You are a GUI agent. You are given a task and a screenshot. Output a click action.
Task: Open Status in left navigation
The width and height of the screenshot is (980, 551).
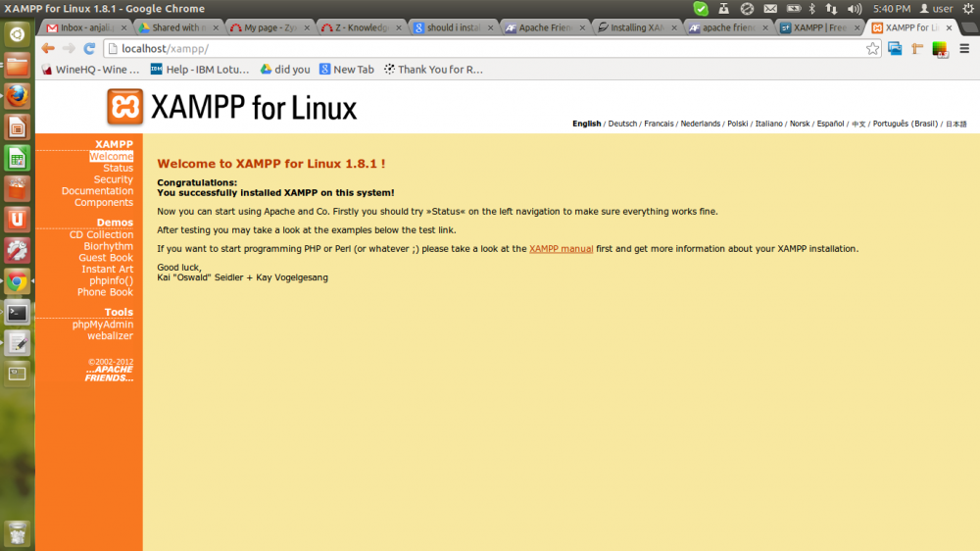tap(119, 168)
